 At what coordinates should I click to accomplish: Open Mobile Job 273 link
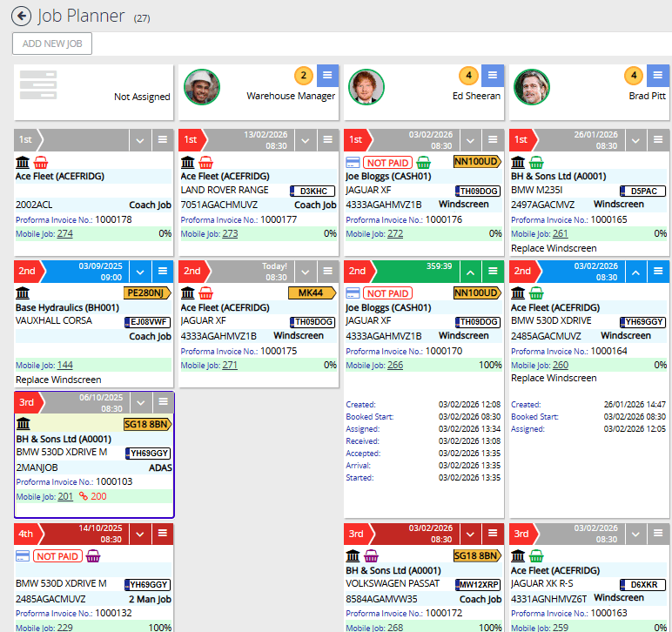click(x=230, y=234)
